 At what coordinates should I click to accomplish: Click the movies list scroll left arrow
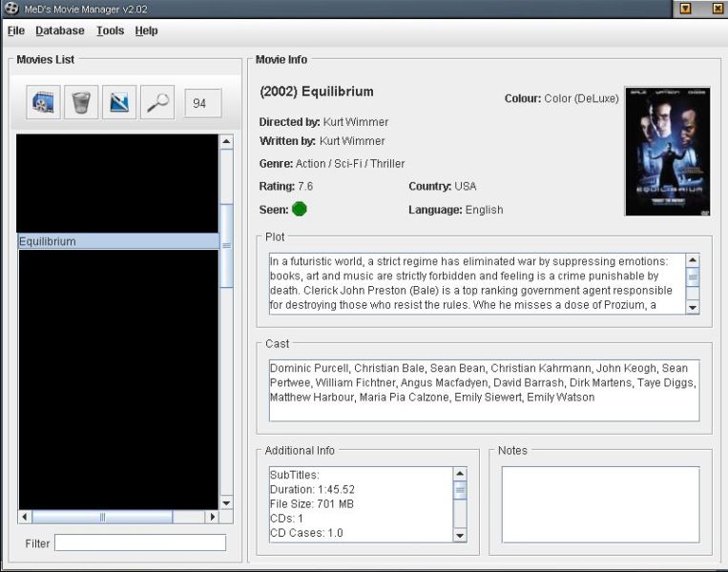coord(25,517)
